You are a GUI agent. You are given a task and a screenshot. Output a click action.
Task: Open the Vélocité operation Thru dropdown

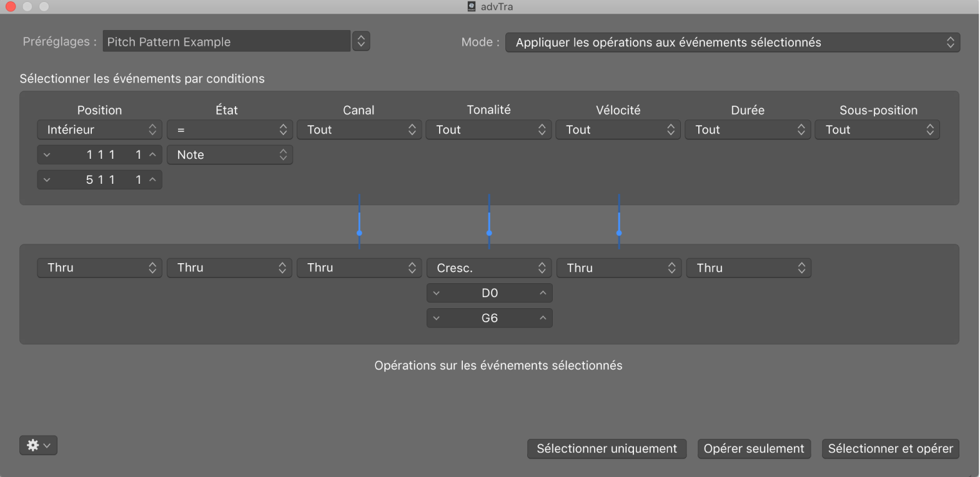pyautogui.click(x=619, y=268)
